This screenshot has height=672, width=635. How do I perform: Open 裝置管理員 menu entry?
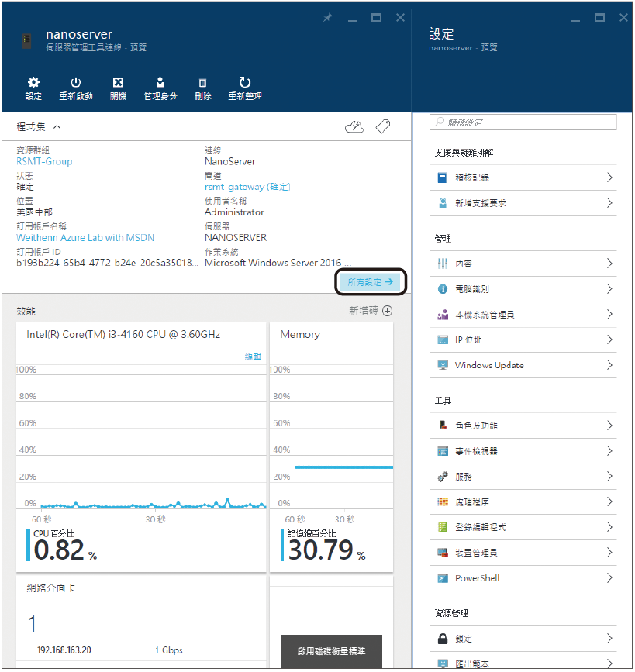point(523,553)
